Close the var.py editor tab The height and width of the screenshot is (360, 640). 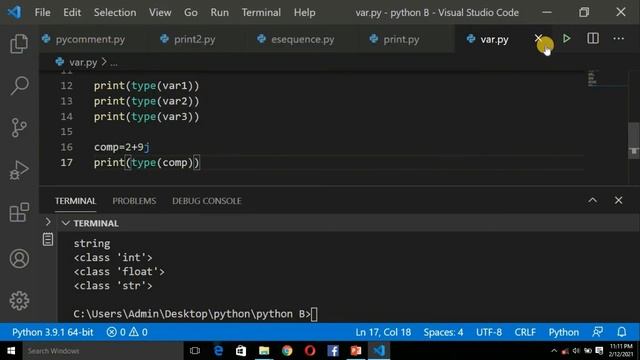538,38
